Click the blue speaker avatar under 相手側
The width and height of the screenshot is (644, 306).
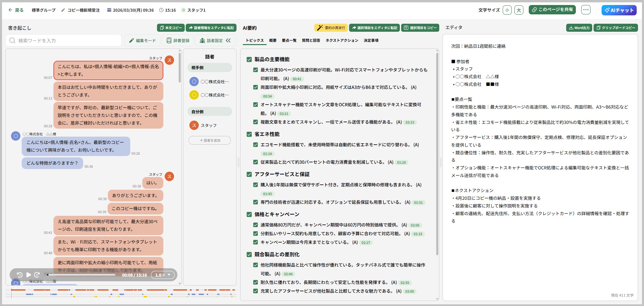[x=194, y=82]
